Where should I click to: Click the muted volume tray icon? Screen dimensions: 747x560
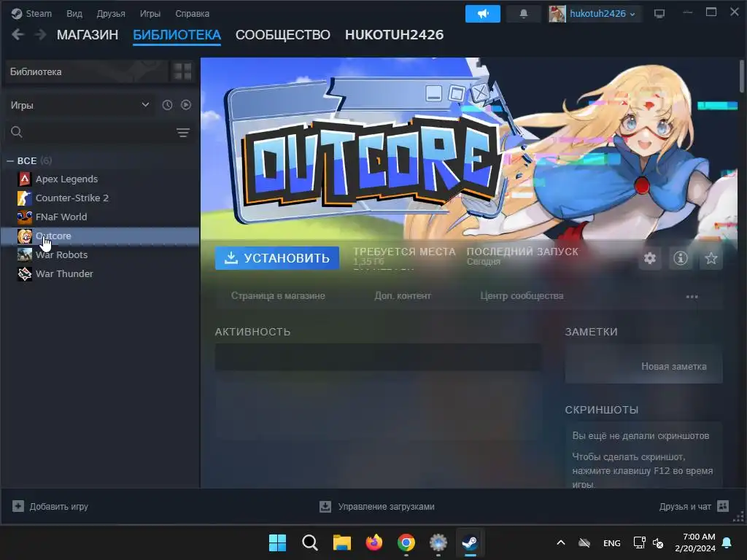click(x=658, y=542)
